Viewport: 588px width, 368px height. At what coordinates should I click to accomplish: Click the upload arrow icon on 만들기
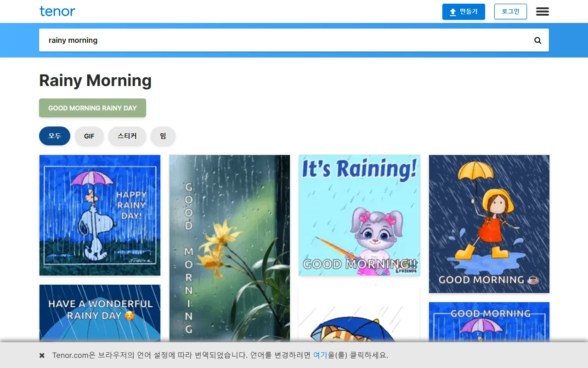453,12
